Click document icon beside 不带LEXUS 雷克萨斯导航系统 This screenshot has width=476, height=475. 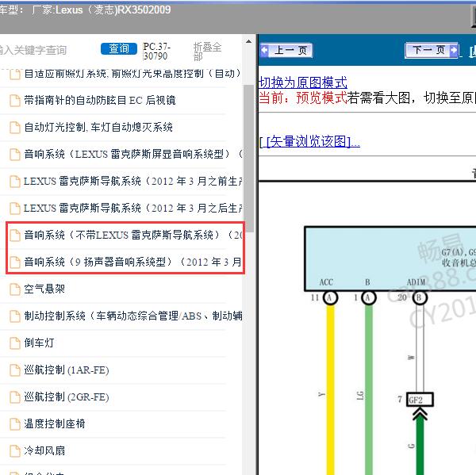point(14,236)
